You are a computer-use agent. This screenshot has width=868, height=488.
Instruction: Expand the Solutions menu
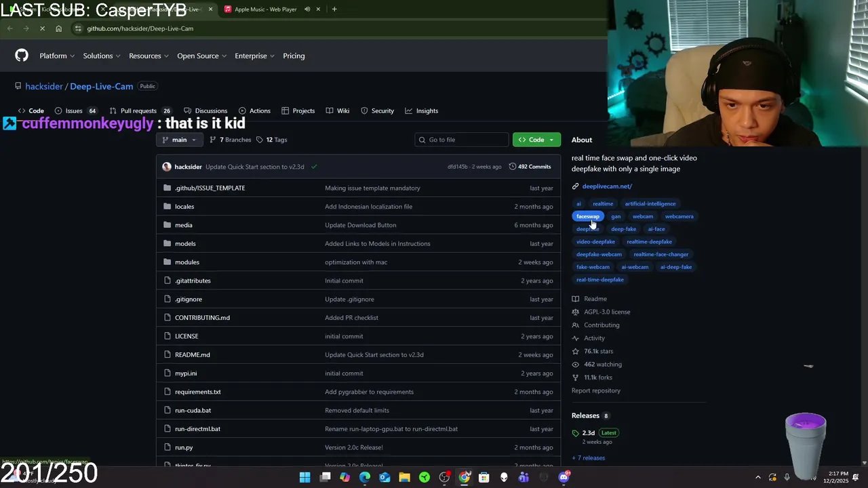coord(102,56)
